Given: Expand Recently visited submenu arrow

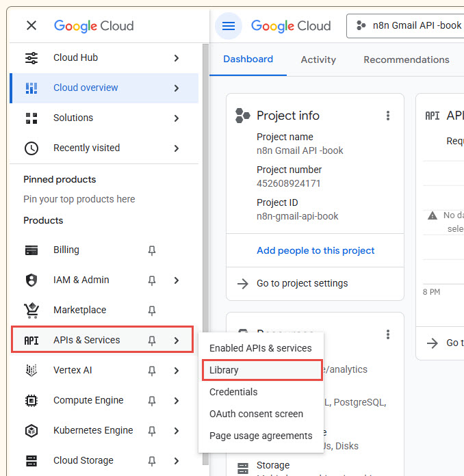Looking at the screenshot, I should click(177, 148).
